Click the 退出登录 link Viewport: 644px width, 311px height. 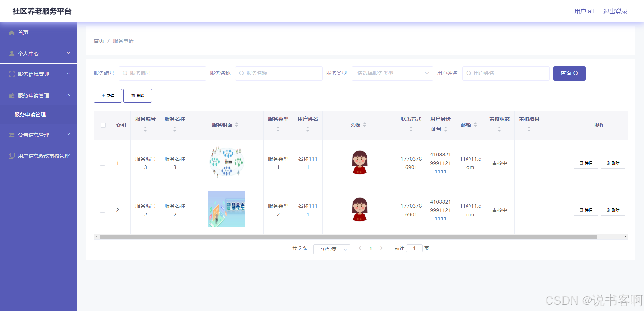pos(614,11)
